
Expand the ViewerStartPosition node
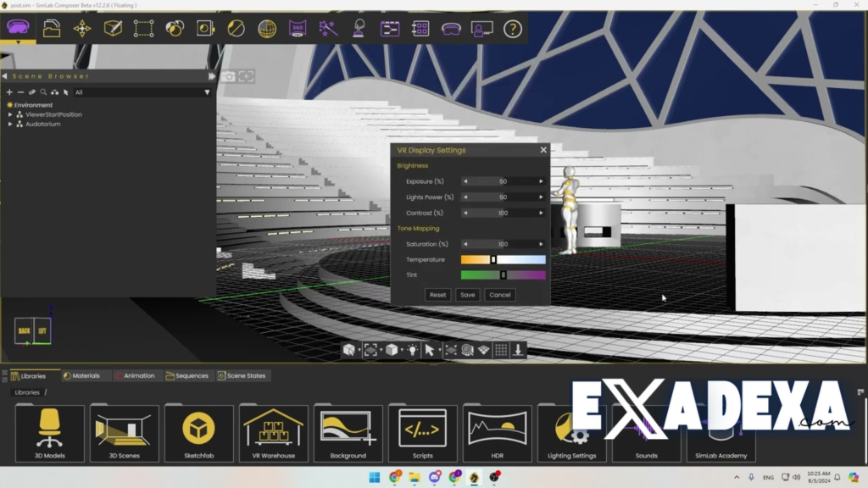(x=10, y=114)
